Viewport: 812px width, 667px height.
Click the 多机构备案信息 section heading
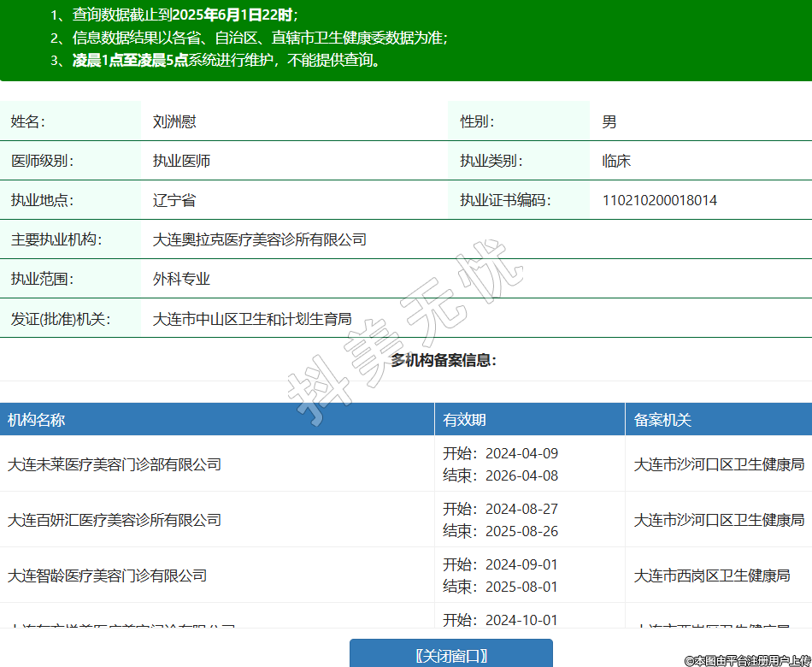[x=444, y=361]
